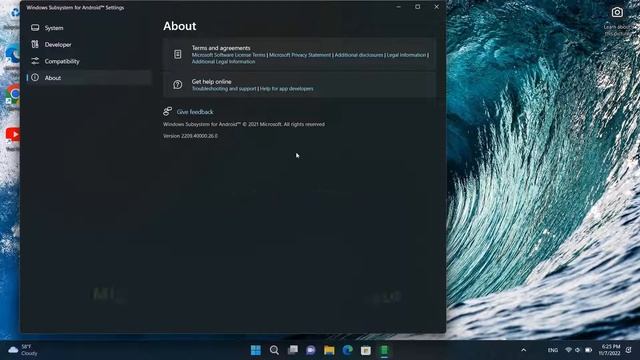Select the About section in sidebar
This screenshot has height=360, width=640.
point(89,78)
